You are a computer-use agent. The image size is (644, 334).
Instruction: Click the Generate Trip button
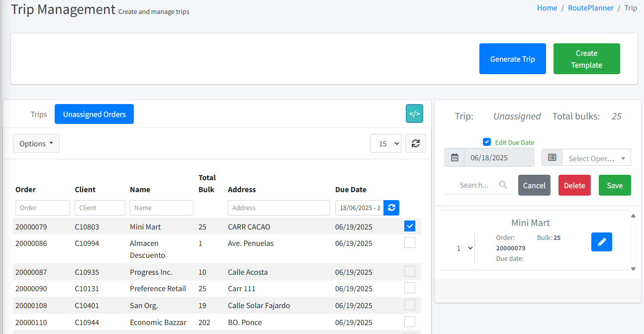[x=512, y=59]
